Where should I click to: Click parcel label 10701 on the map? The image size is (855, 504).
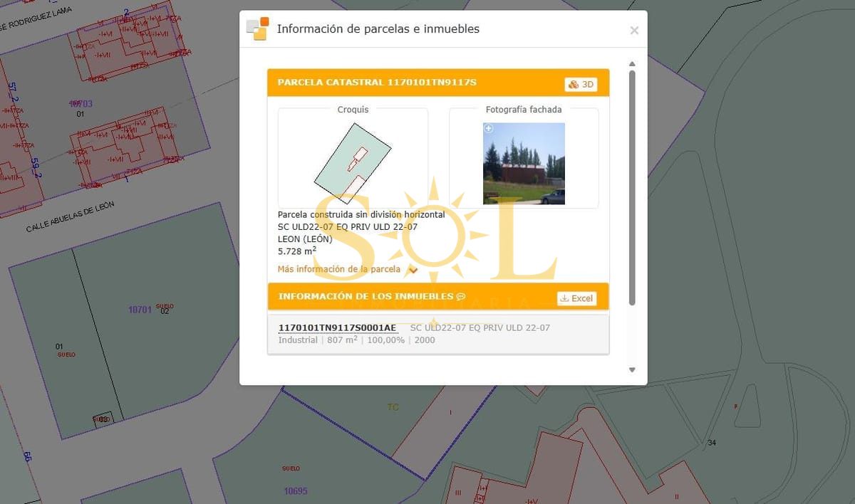pyautogui.click(x=140, y=310)
